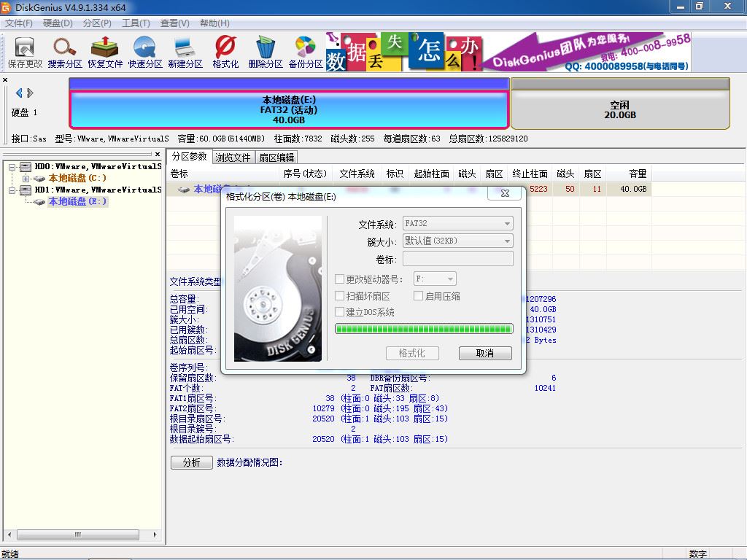The width and height of the screenshot is (747, 560).
Task: Open the Help (帮助) menu
Action: (214, 23)
